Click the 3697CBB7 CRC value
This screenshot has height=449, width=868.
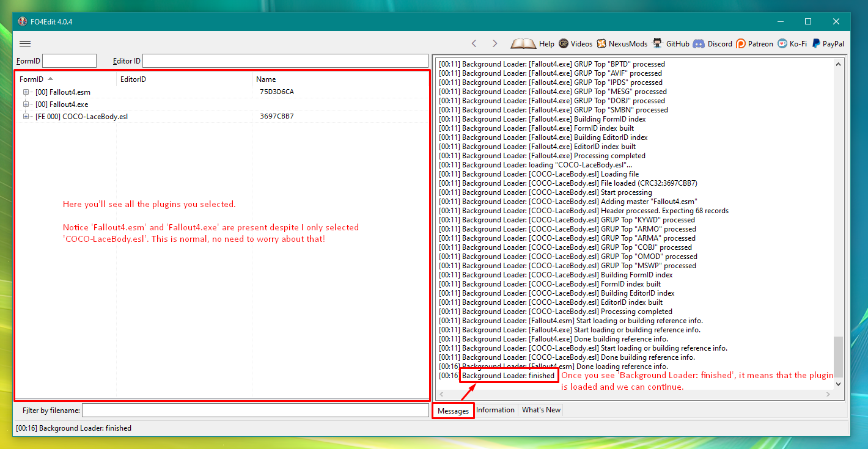point(276,117)
